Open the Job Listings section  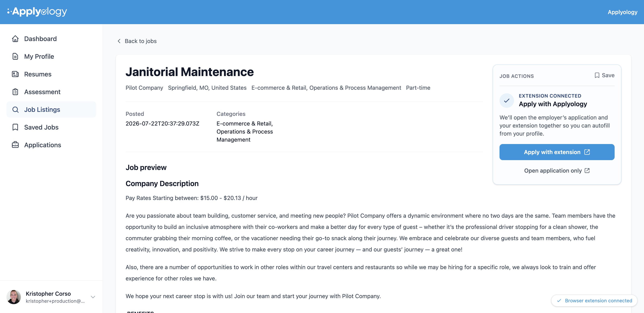pos(51,110)
